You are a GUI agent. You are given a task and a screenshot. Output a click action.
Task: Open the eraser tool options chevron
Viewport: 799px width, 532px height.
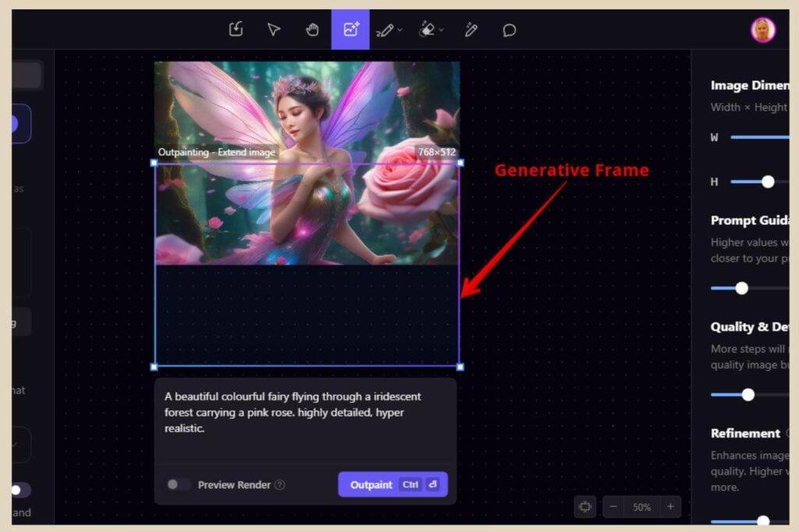pos(442,30)
